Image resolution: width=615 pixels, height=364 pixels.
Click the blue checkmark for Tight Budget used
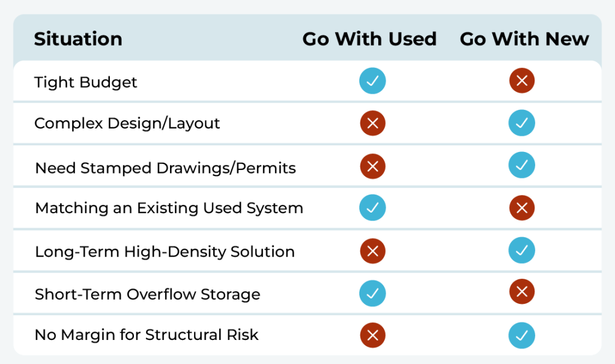tap(372, 81)
